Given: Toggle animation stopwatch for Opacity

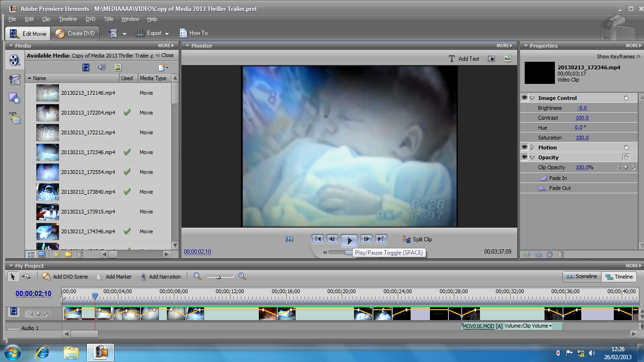Looking at the screenshot, I should (626, 157).
